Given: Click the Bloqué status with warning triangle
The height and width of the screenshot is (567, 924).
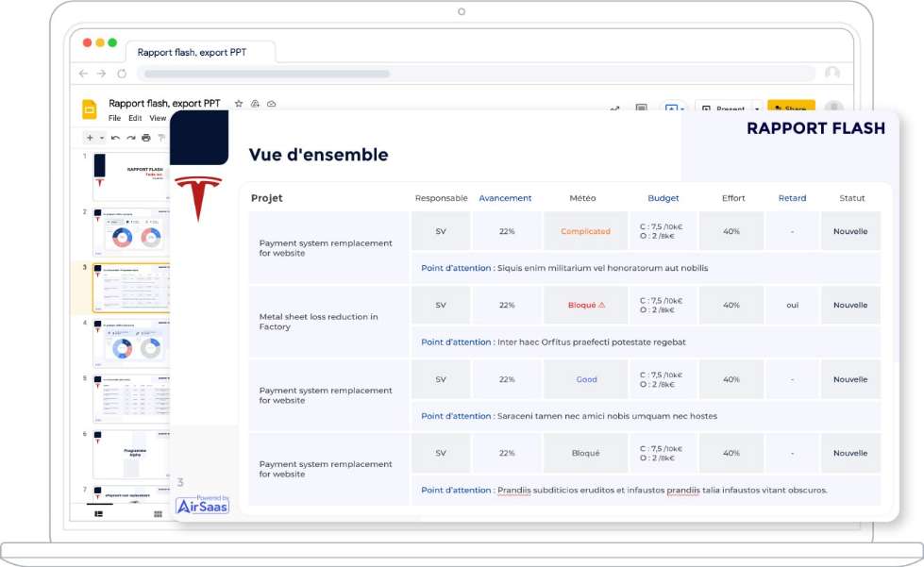Looking at the screenshot, I should click(x=584, y=305).
